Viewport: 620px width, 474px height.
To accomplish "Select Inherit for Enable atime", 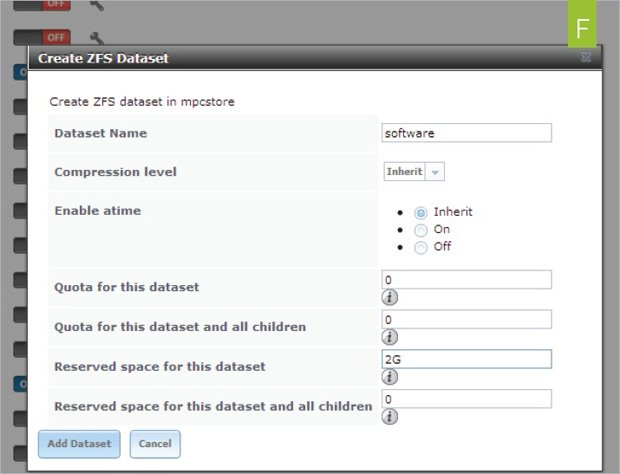I will [x=421, y=213].
